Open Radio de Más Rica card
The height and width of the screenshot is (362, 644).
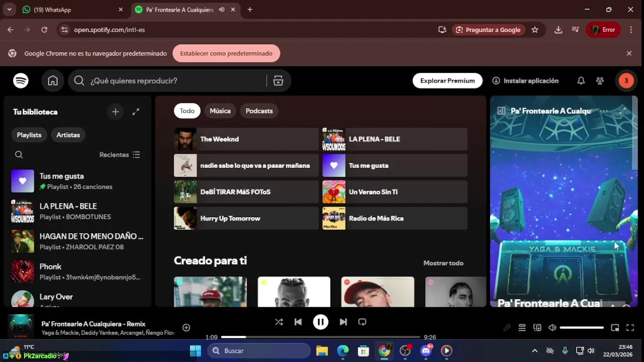395,218
